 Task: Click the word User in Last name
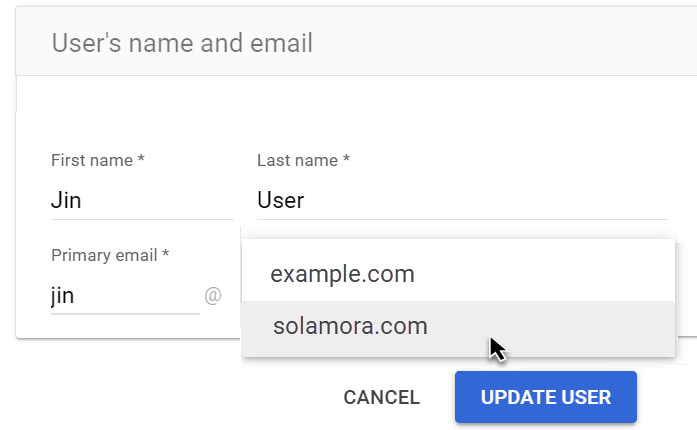click(280, 200)
